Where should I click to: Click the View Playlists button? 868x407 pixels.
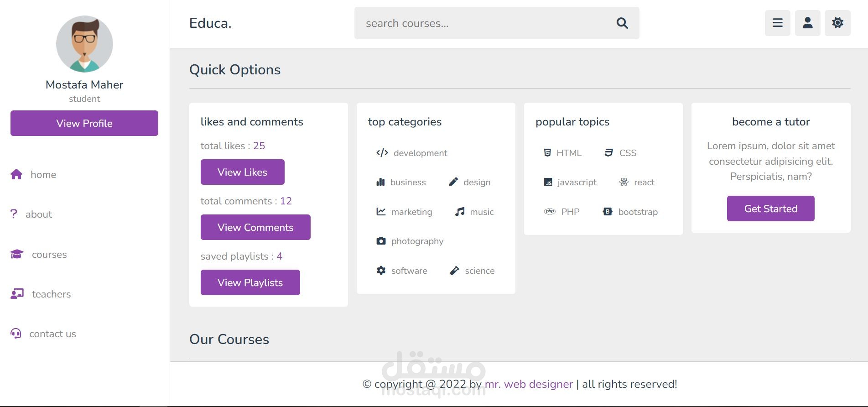[x=250, y=282]
